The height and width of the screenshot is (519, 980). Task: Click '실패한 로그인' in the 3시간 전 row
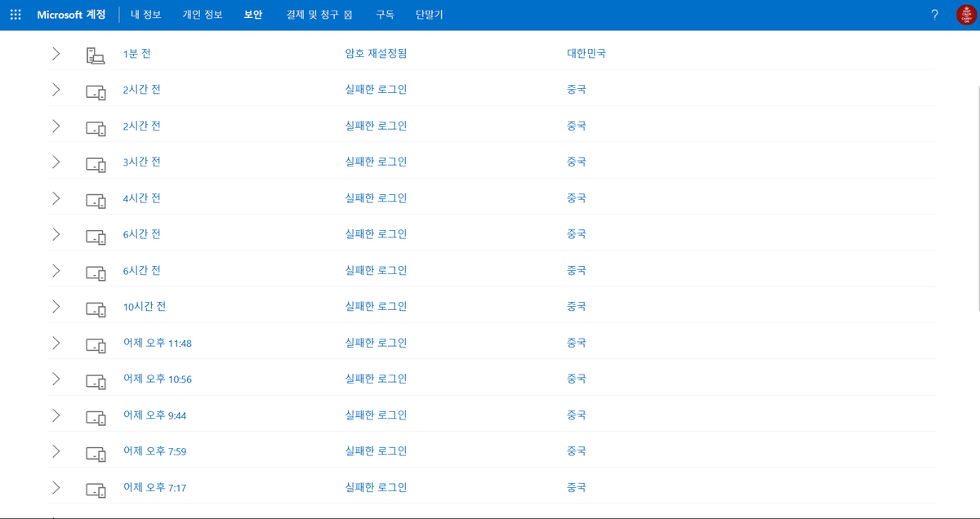[x=376, y=162]
